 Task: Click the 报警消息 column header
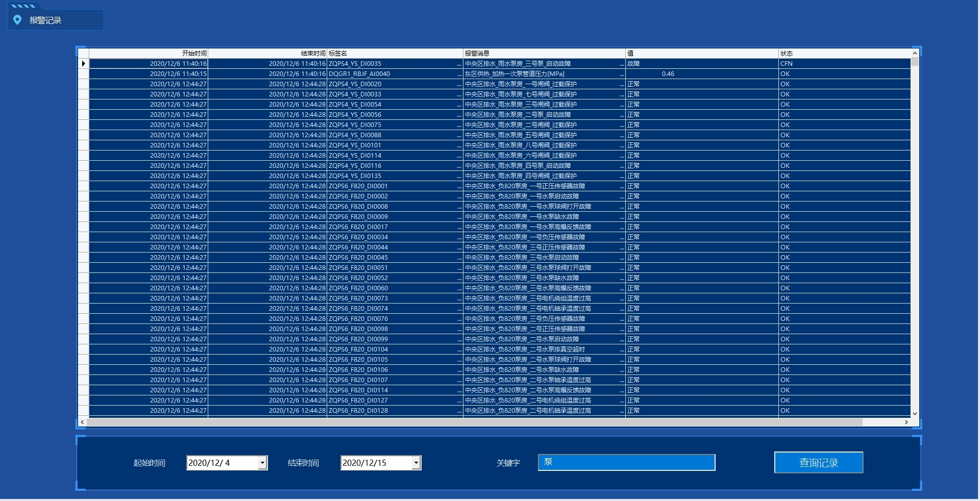[544, 53]
